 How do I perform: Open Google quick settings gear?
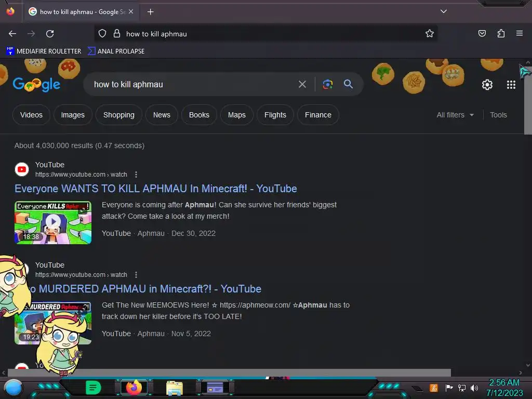click(487, 85)
